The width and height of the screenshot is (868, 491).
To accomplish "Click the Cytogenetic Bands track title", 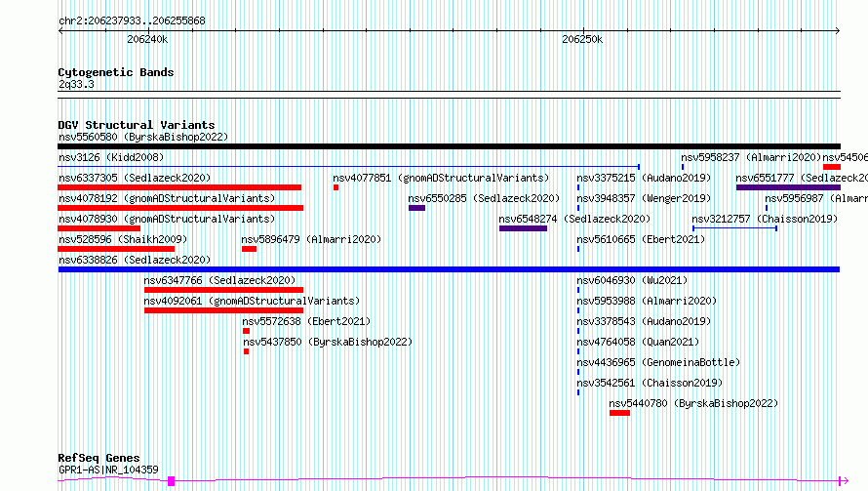I will click(116, 72).
